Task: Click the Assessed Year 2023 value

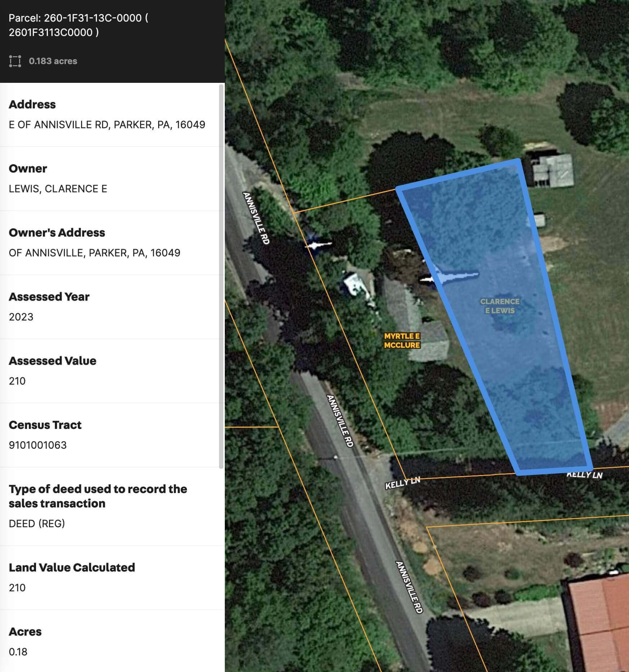Action: [21, 317]
